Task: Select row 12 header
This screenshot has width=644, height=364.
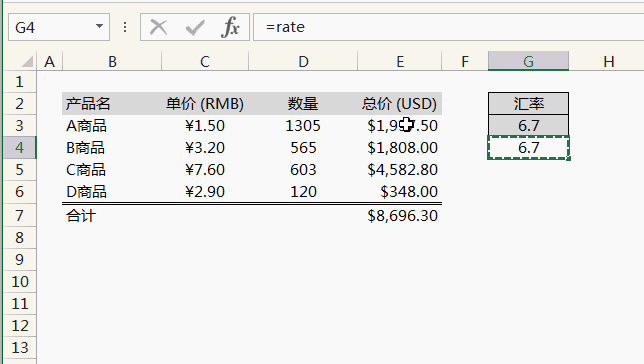Action: (19, 326)
